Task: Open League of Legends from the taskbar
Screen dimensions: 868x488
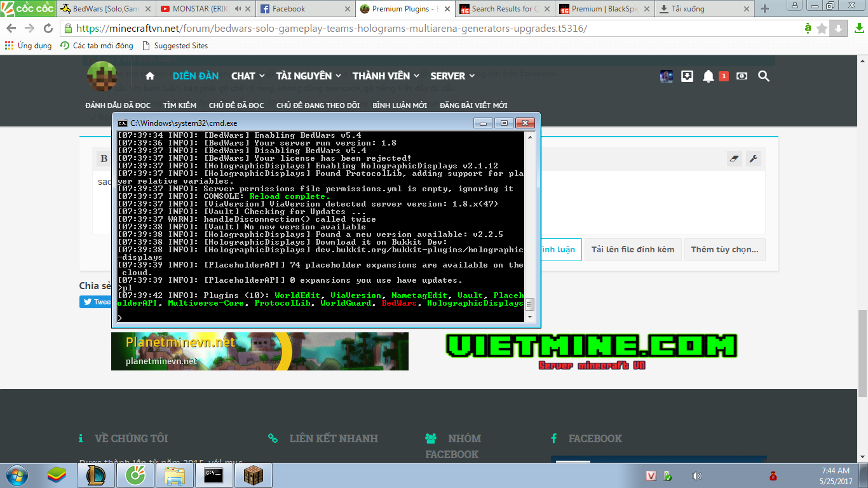Action: [95, 475]
